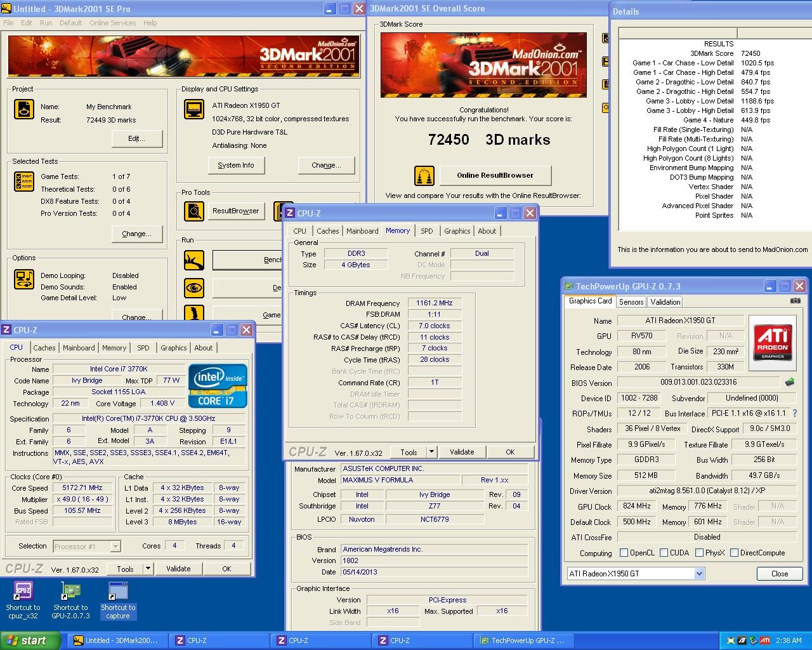Click Change... in Display and CPU Settings

coord(326,165)
